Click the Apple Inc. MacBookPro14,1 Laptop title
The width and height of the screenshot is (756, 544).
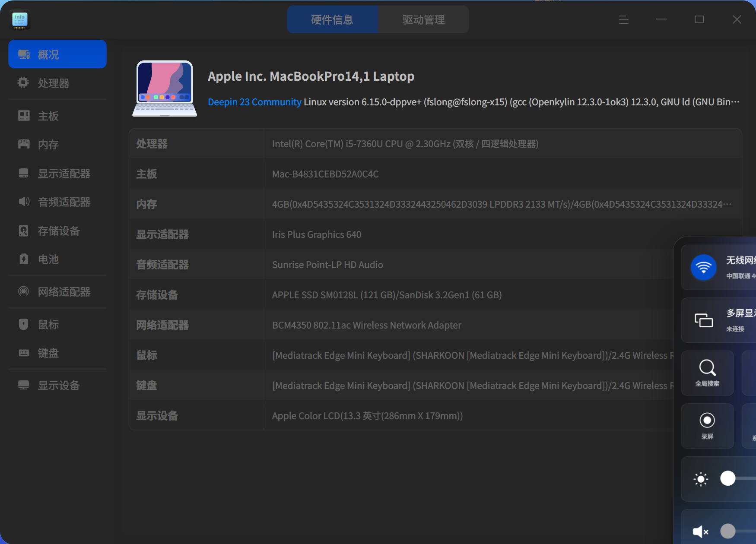click(x=311, y=76)
